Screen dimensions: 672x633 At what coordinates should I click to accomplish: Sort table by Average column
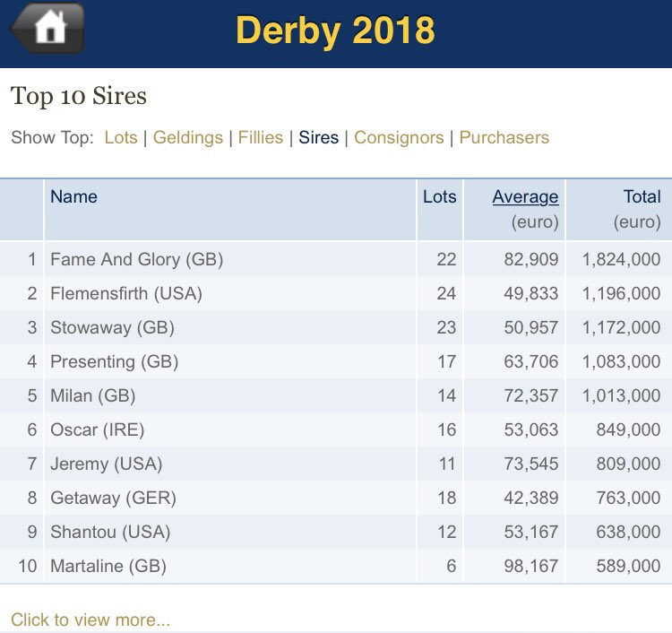525,197
